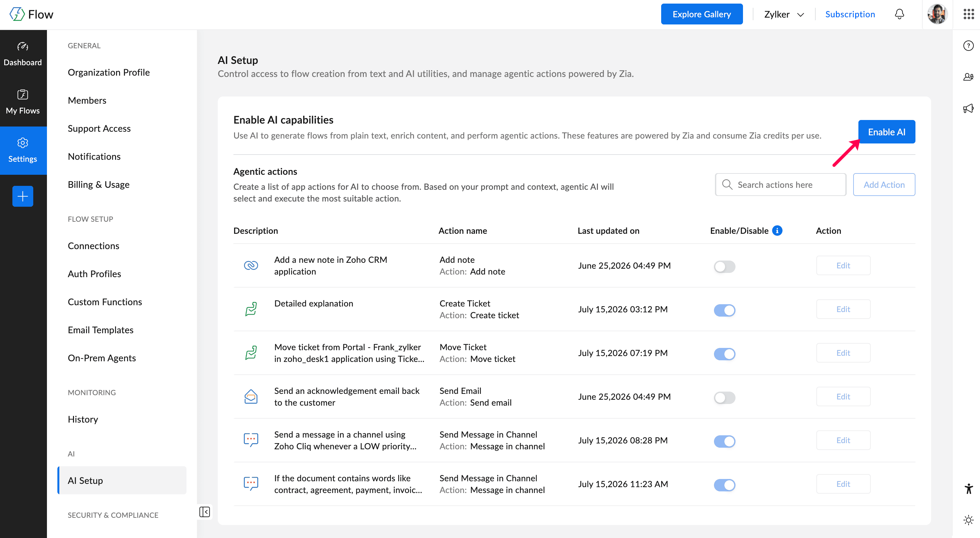Focus the Search actions here field
This screenshot has height=538, width=980.
[x=781, y=185]
